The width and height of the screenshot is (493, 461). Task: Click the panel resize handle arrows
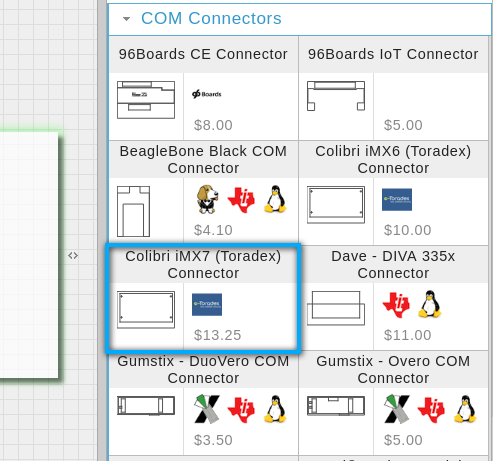(73, 256)
